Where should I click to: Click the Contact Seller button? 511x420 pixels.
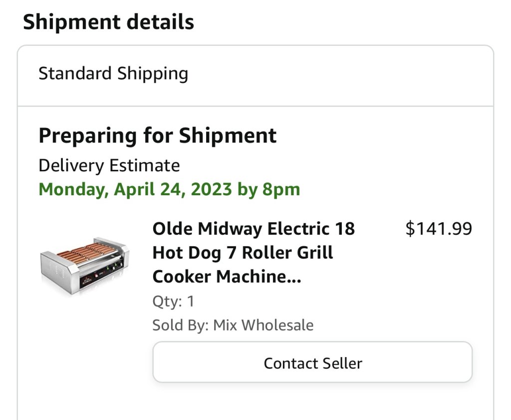click(x=312, y=363)
